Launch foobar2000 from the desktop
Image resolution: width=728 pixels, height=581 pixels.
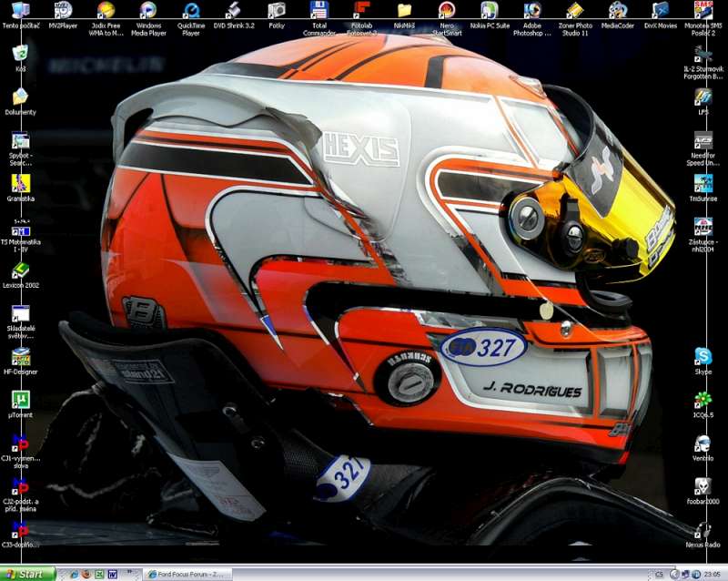click(703, 486)
